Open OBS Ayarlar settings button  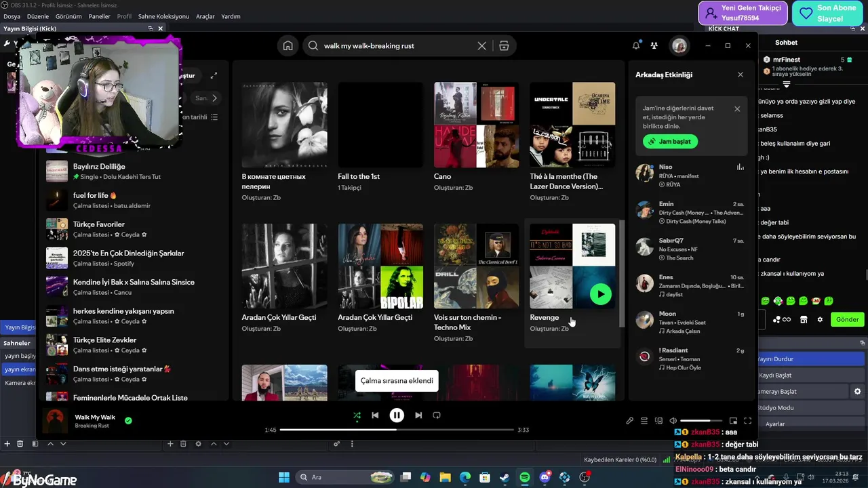tap(810, 424)
